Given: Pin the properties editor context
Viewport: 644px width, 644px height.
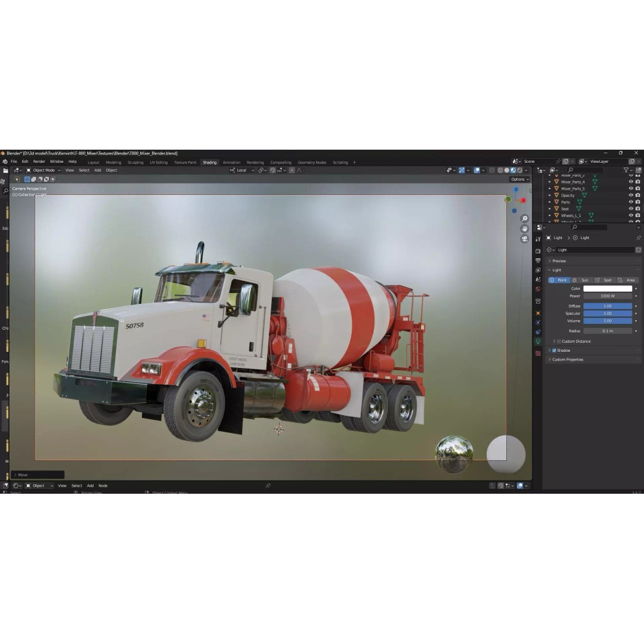Looking at the screenshot, I should point(638,238).
